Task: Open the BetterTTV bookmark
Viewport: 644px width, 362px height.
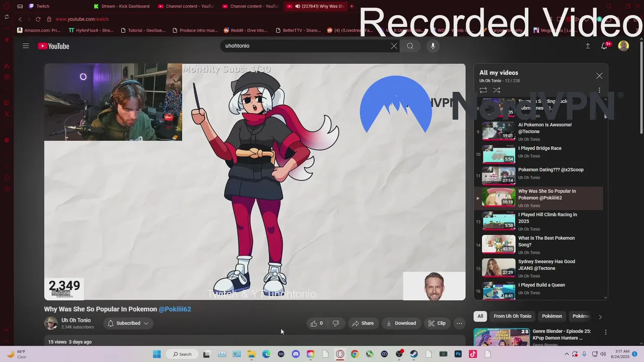Action: pos(298,30)
